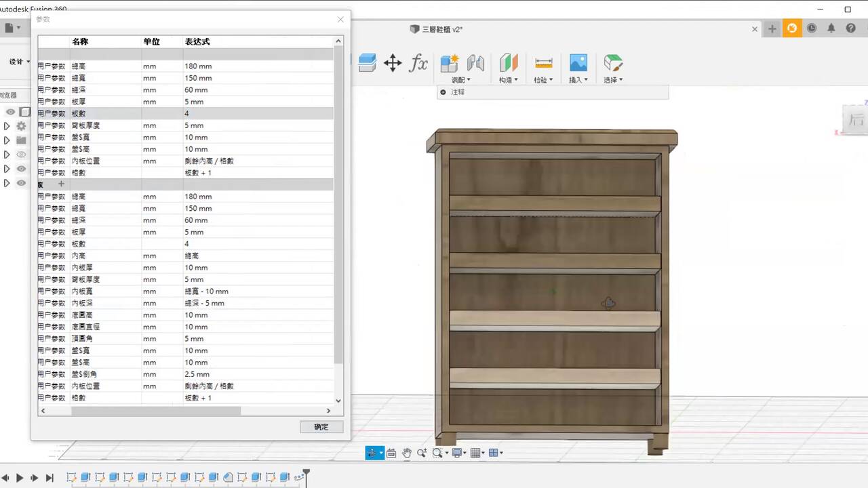
Task: Select the highlighted 板數 parameter row
Action: coord(185,114)
